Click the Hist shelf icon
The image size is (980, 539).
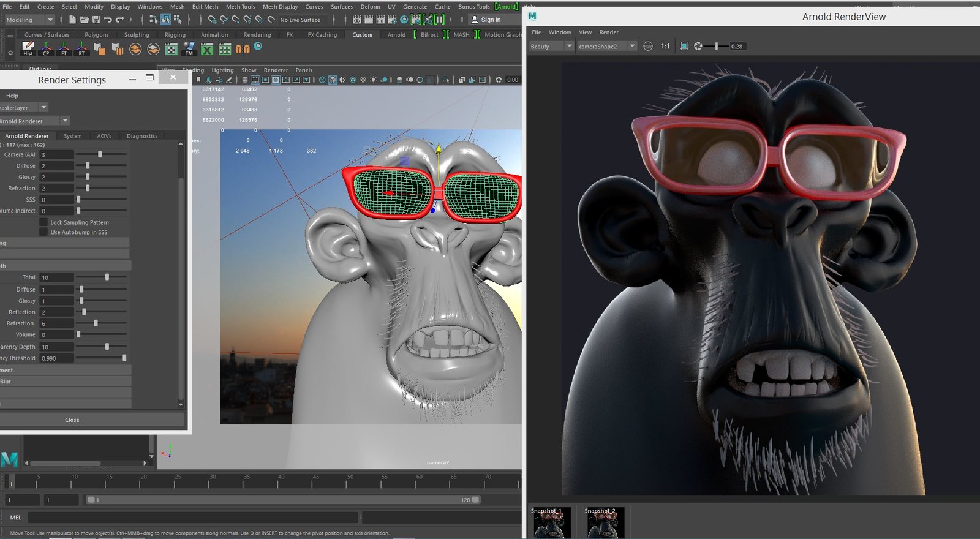28,48
